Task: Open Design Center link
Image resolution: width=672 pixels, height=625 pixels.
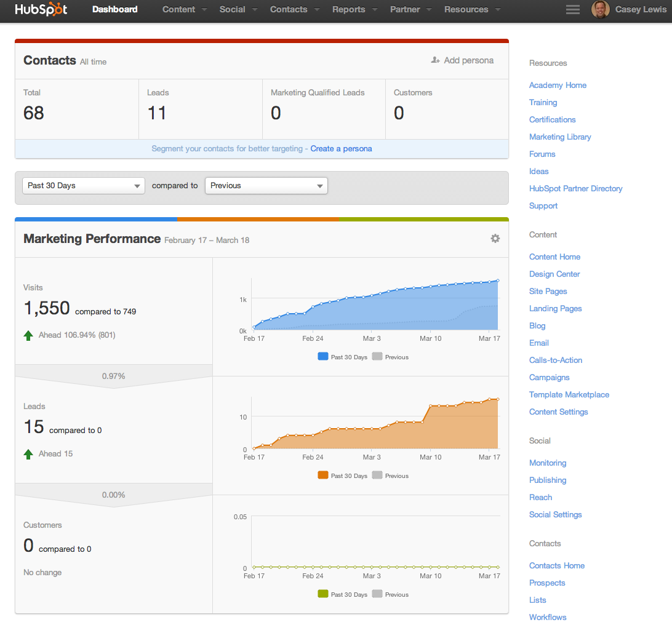Action: pyautogui.click(x=554, y=274)
